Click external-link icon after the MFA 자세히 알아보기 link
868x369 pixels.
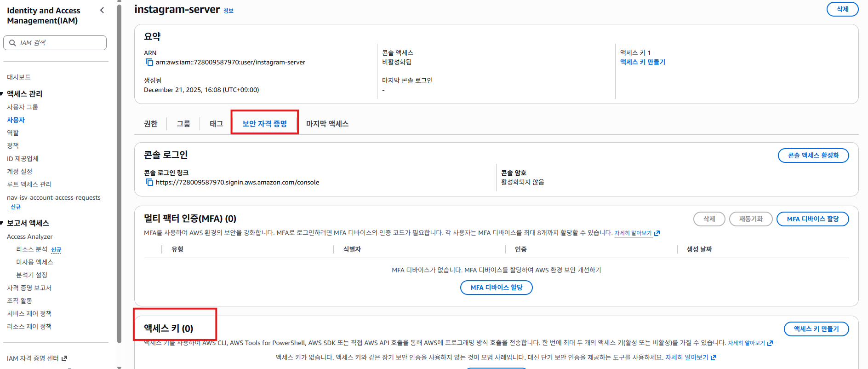coord(657,233)
